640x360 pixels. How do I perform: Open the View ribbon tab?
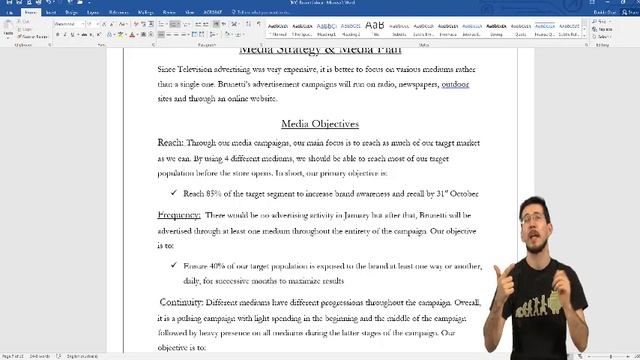coord(190,13)
